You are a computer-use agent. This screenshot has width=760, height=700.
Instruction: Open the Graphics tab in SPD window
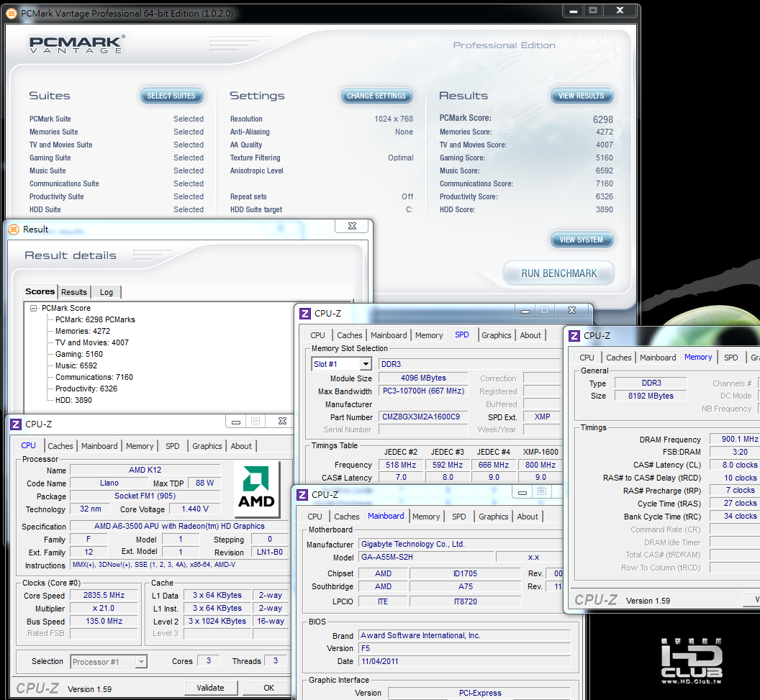coord(496,335)
